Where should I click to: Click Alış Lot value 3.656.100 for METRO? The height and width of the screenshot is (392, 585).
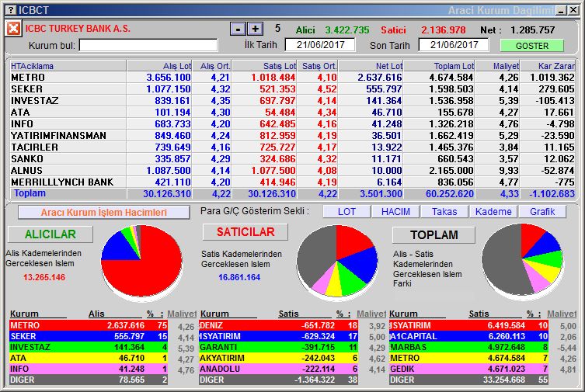[x=169, y=78]
